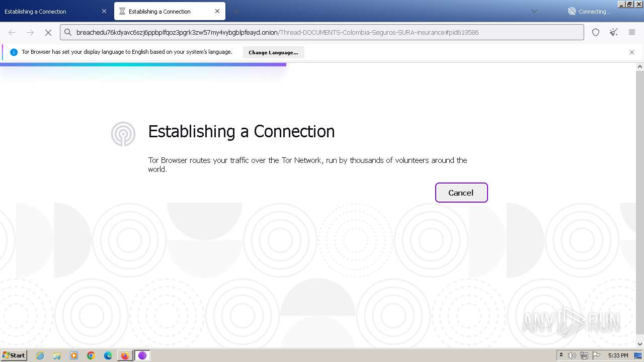
Task: Select the second tab with the hourglass icon
Action: pyautogui.click(x=170, y=11)
